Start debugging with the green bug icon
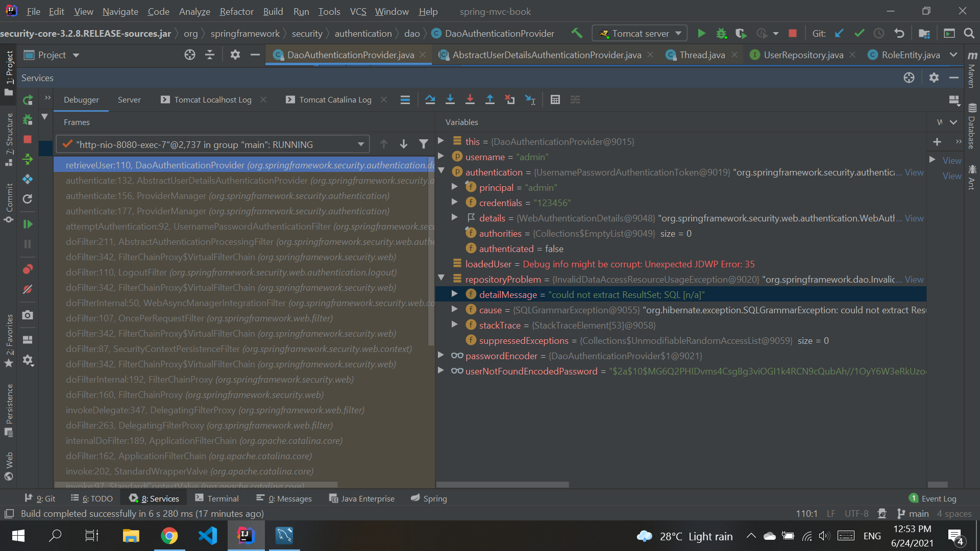The width and height of the screenshot is (980, 551). tap(721, 33)
